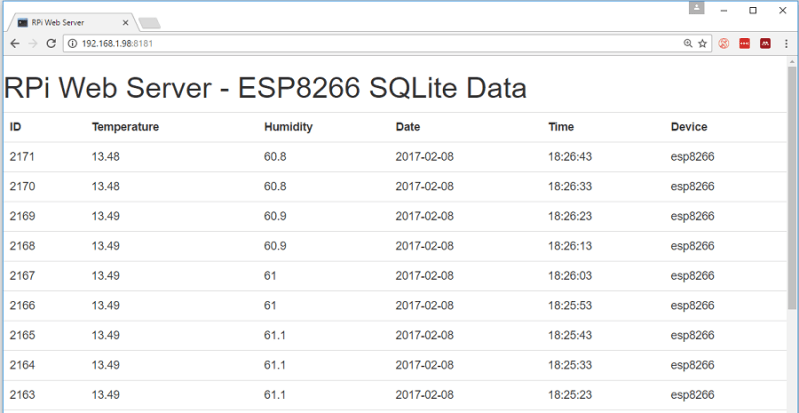
Task: Open the Chrome three-dot menu
Action: (x=786, y=44)
